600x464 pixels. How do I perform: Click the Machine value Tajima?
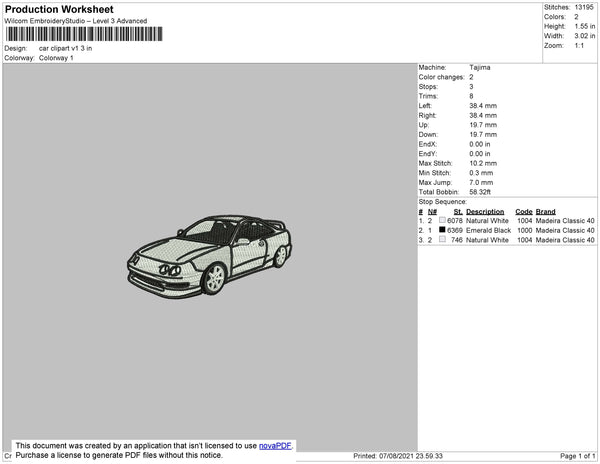pyautogui.click(x=480, y=67)
